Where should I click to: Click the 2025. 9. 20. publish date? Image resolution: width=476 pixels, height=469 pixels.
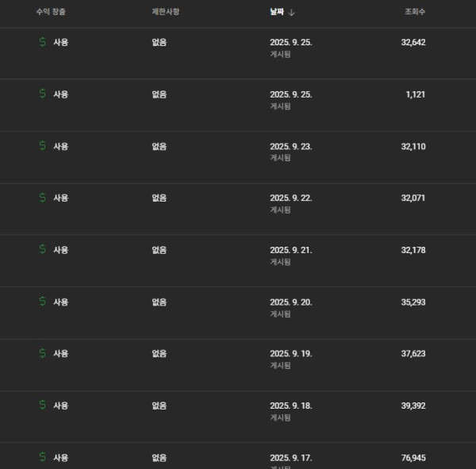click(x=290, y=302)
